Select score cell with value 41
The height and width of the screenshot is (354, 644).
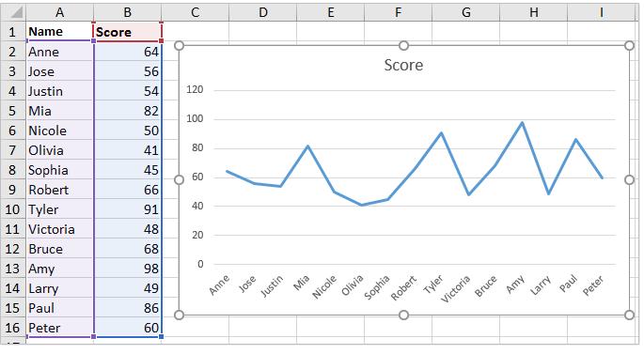(128, 150)
